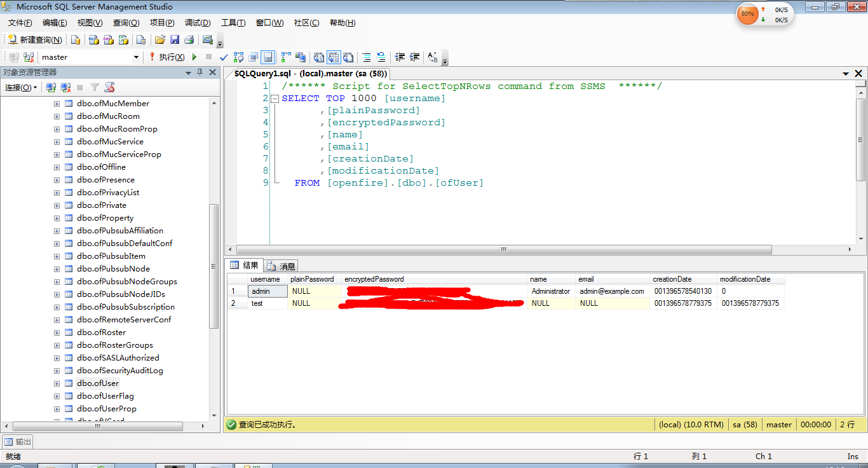Image resolution: width=868 pixels, height=468 pixels.
Task: Increase the line indent
Action: (414, 57)
